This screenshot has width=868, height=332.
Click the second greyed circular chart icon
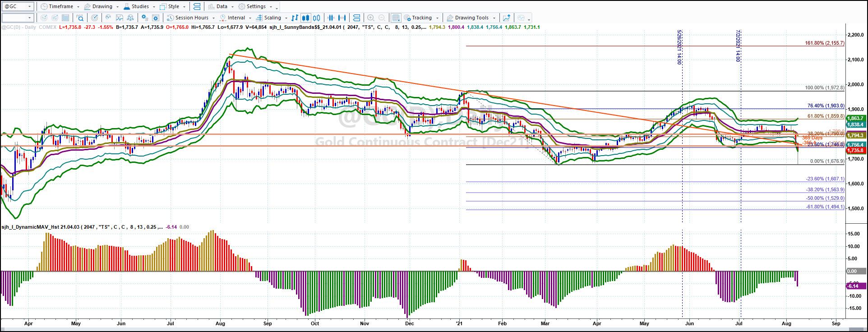pyautogui.click(x=55, y=18)
